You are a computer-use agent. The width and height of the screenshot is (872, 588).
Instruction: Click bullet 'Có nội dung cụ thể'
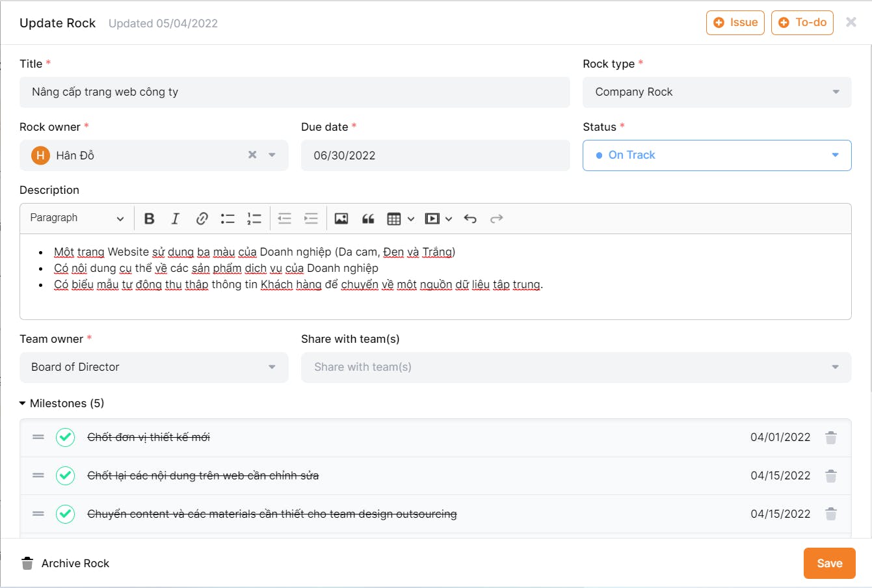point(216,268)
